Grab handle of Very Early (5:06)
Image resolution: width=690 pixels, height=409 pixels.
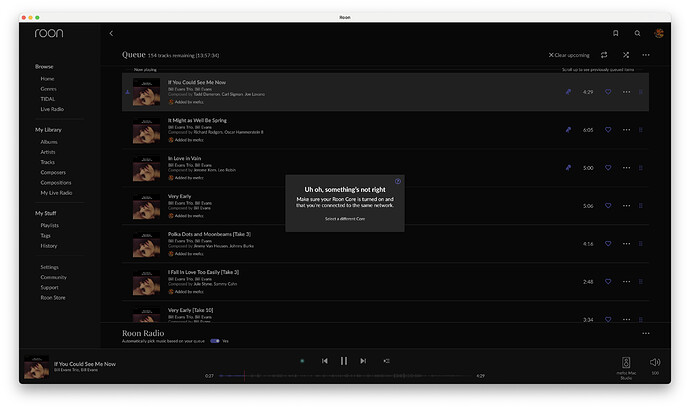[641, 206]
